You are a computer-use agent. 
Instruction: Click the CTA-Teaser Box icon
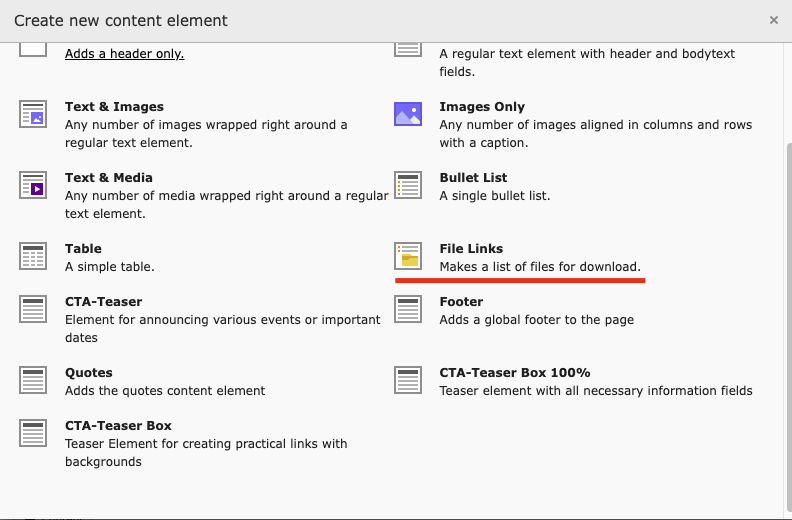point(33,433)
